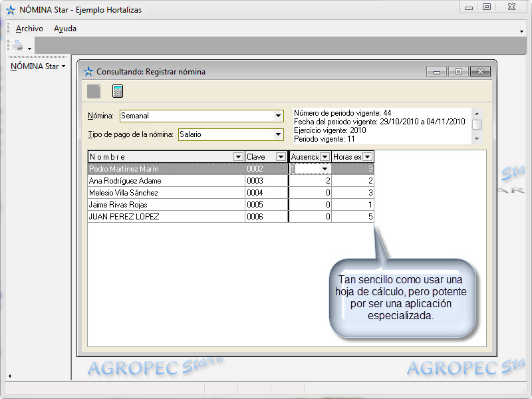Click the star icon in Consultando title bar
Screen dimensions: 532x399
click(x=88, y=72)
